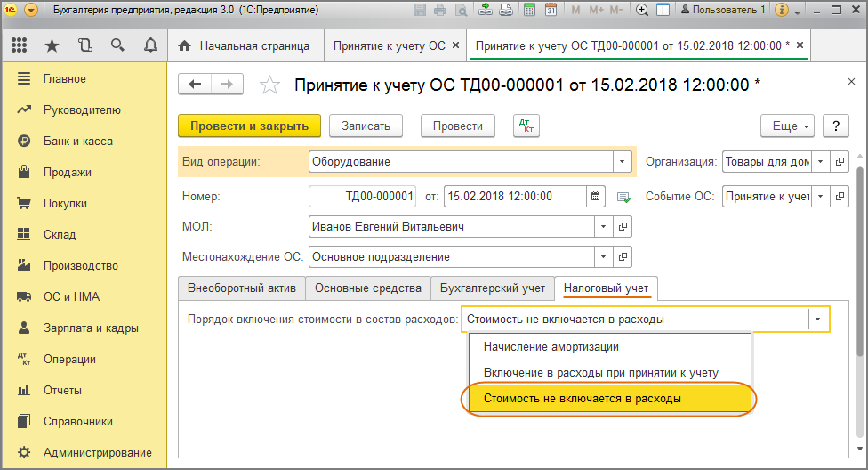Select Начисление амортизации option
Viewport: 868px width, 470px height.
pos(551,347)
